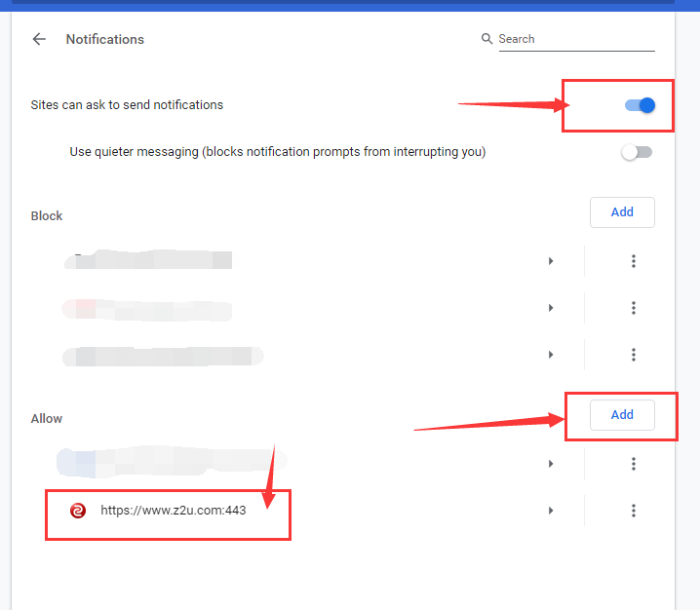Select the https://www.z2u.com:443 entry

pyautogui.click(x=173, y=511)
